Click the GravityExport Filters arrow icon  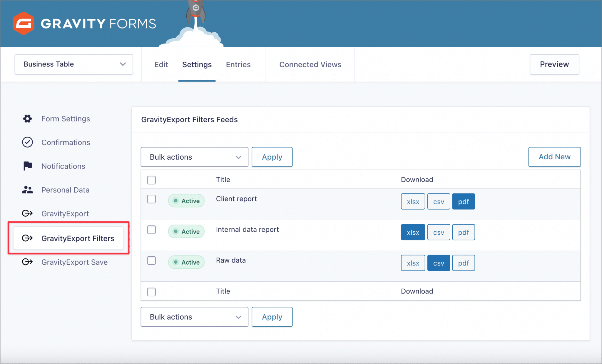[x=27, y=238]
